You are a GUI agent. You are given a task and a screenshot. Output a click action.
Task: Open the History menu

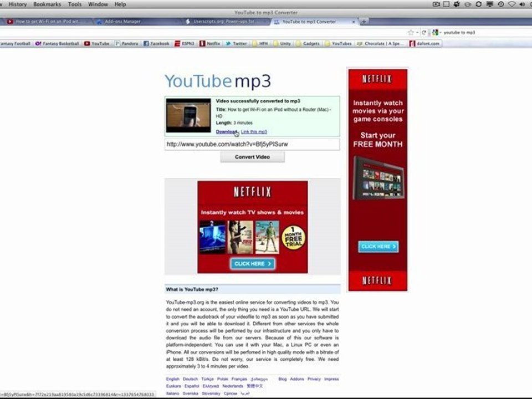[18, 4]
